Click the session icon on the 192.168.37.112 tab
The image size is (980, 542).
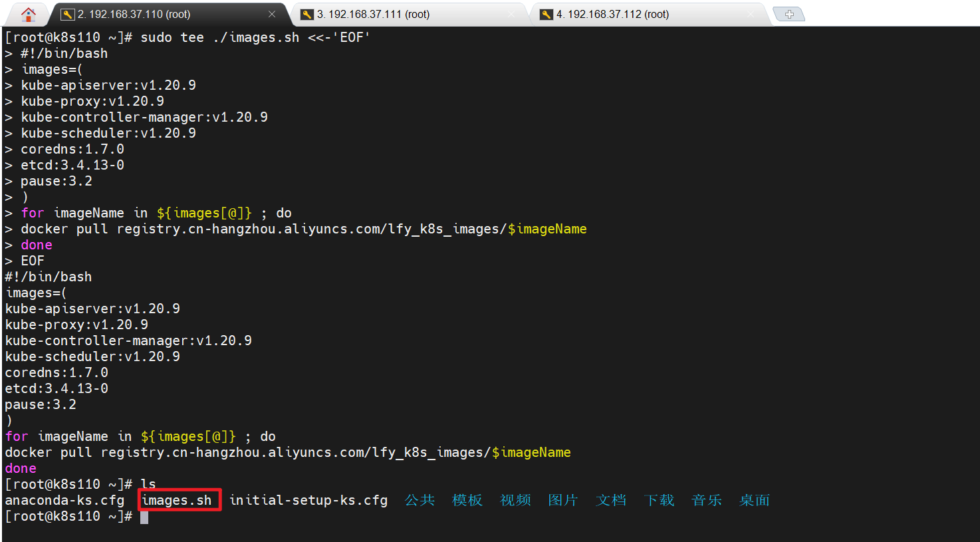coord(547,14)
